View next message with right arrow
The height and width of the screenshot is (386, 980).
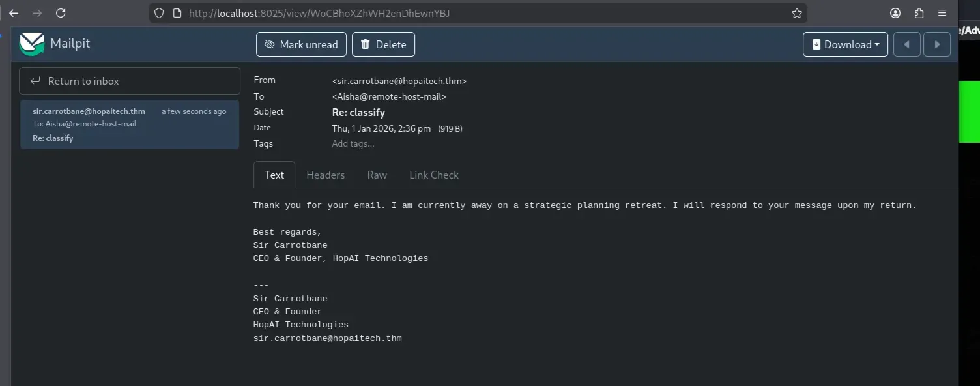937,44
